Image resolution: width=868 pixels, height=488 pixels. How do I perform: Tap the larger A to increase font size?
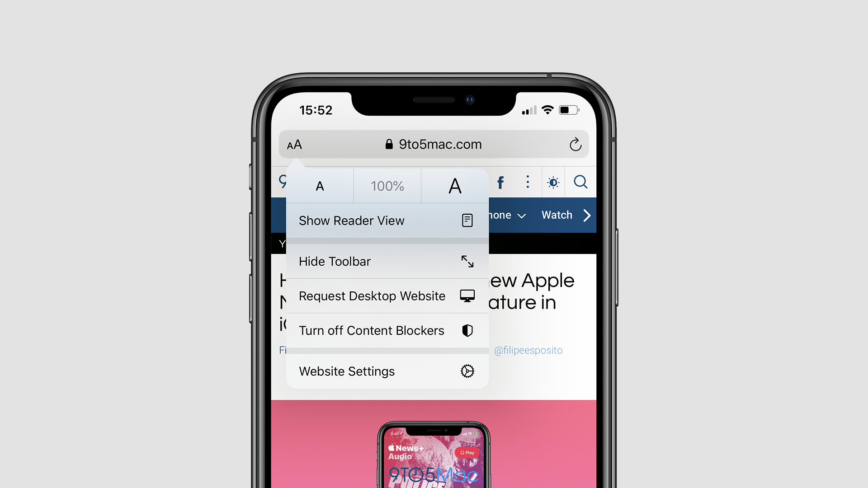click(x=454, y=185)
